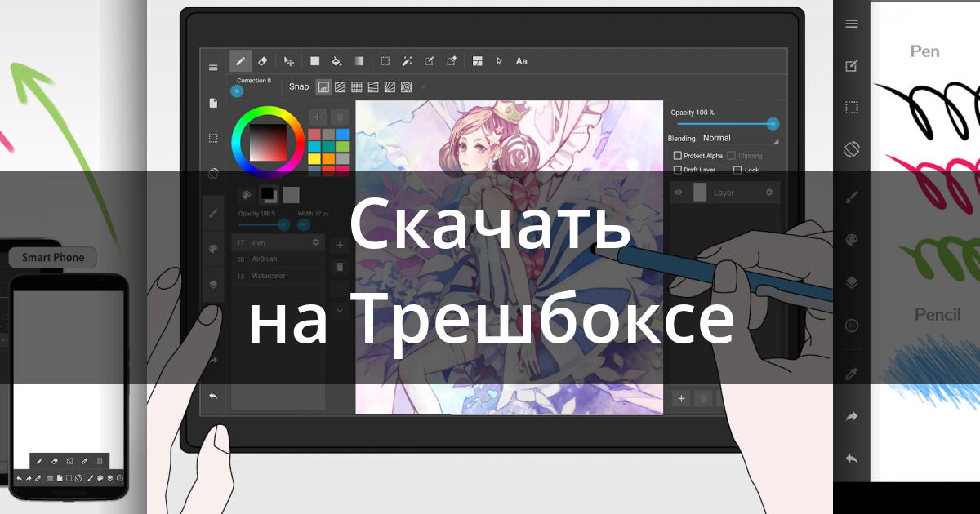Turn snap off with the 'off' button

[x=323, y=86]
